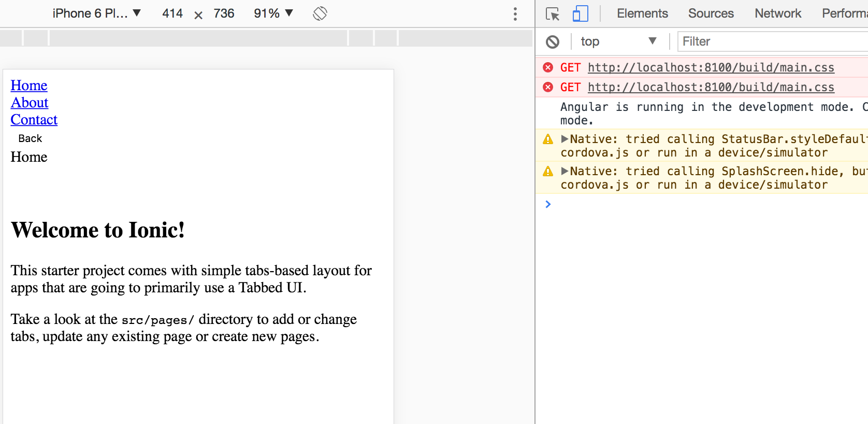Click the viewport height field 736
868x424 pixels.
[224, 13]
